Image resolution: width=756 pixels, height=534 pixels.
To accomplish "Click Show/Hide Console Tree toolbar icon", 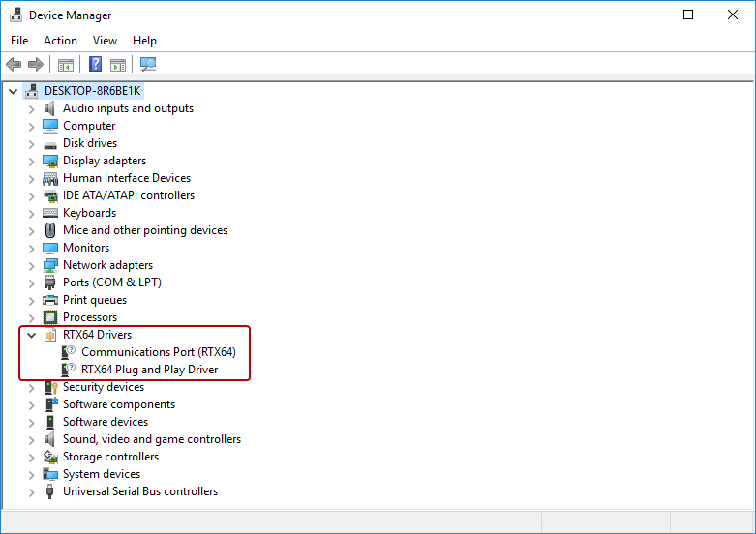I will coord(66,64).
